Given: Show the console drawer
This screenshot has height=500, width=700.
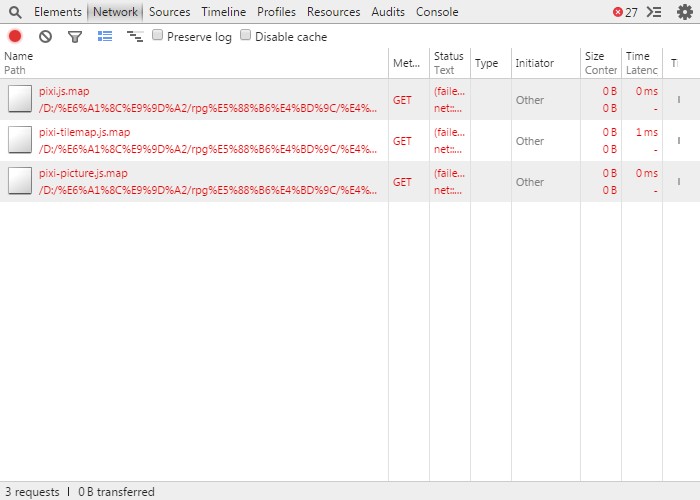Looking at the screenshot, I should click(x=654, y=12).
